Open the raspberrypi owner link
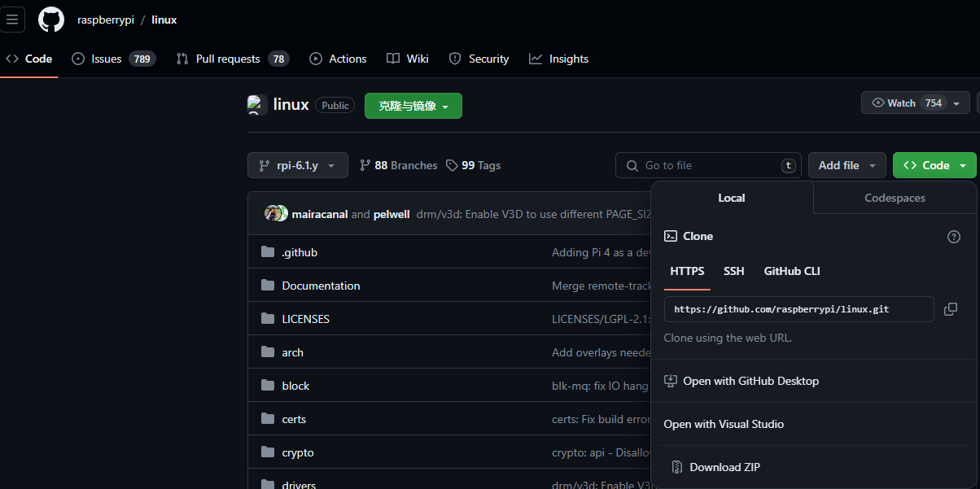Image resolution: width=980 pixels, height=489 pixels. point(106,20)
